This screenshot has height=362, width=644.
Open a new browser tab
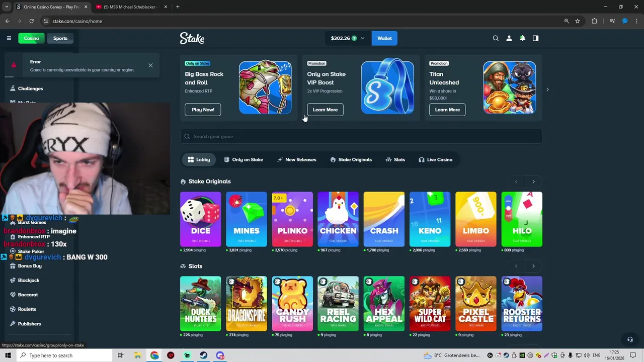point(178,7)
